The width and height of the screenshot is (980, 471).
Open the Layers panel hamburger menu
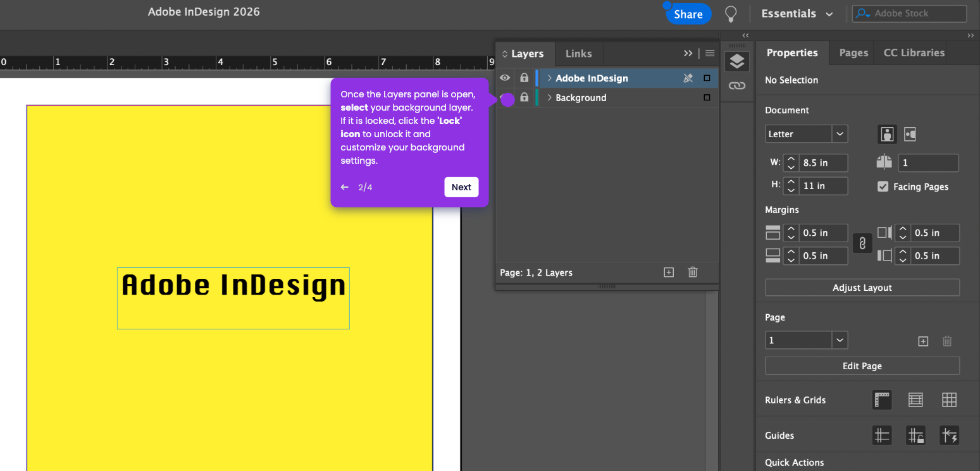(x=710, y=54)
